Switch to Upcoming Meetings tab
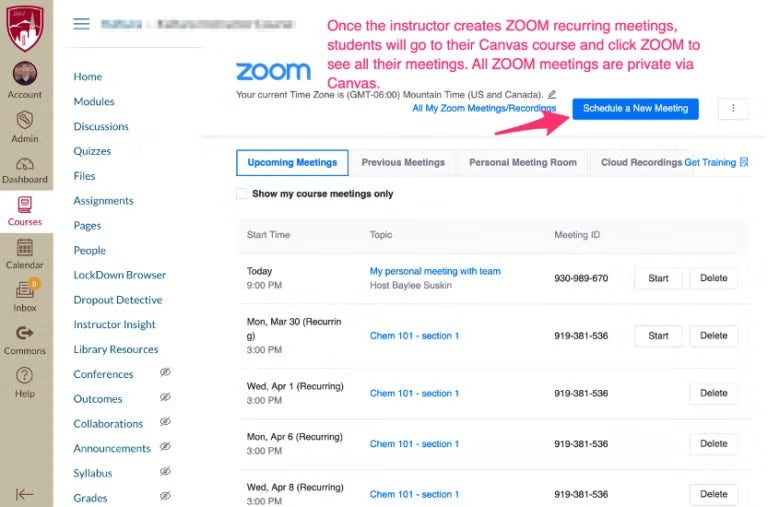 [x=292, y=163]
